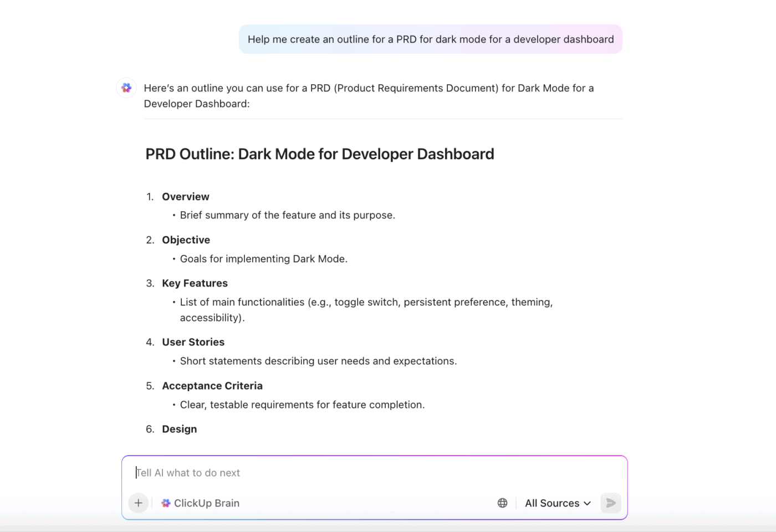Click 'Brief summary of the feature' bullet
This screenshot has height=532, width=776.
point(288,215)
